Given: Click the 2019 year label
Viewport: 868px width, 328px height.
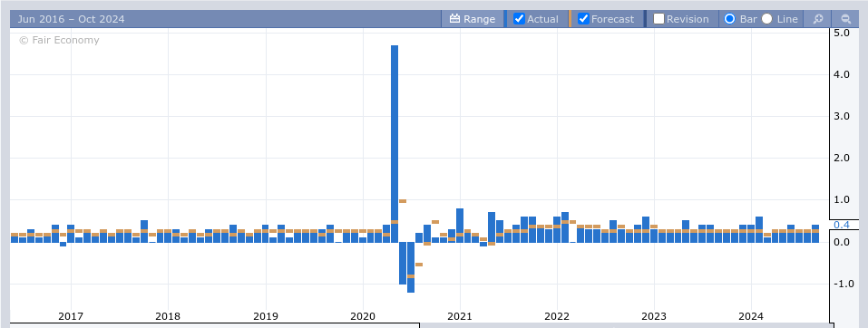Looking at the screenshot, I should click(265, 316).
